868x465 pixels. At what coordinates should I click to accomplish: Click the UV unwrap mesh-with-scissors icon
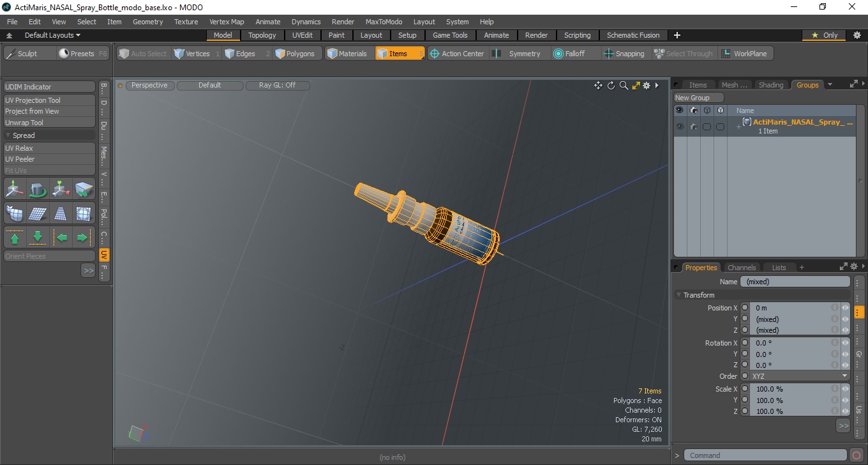[15, 213]
